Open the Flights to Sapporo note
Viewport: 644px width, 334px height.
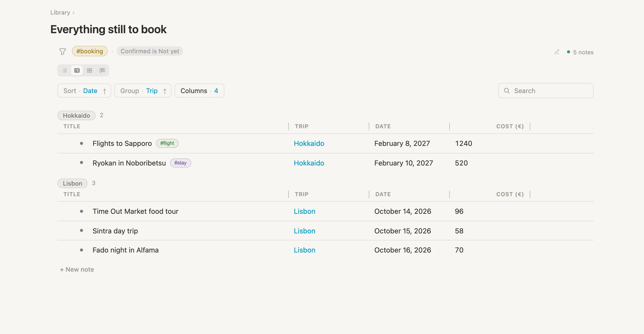(122, 143)
